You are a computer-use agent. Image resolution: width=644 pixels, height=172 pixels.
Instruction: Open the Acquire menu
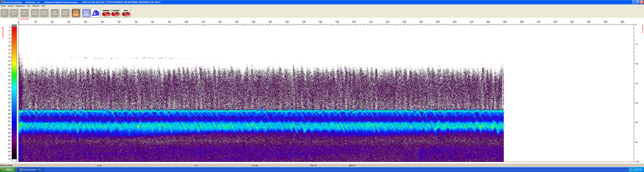(x=11, y=6)
